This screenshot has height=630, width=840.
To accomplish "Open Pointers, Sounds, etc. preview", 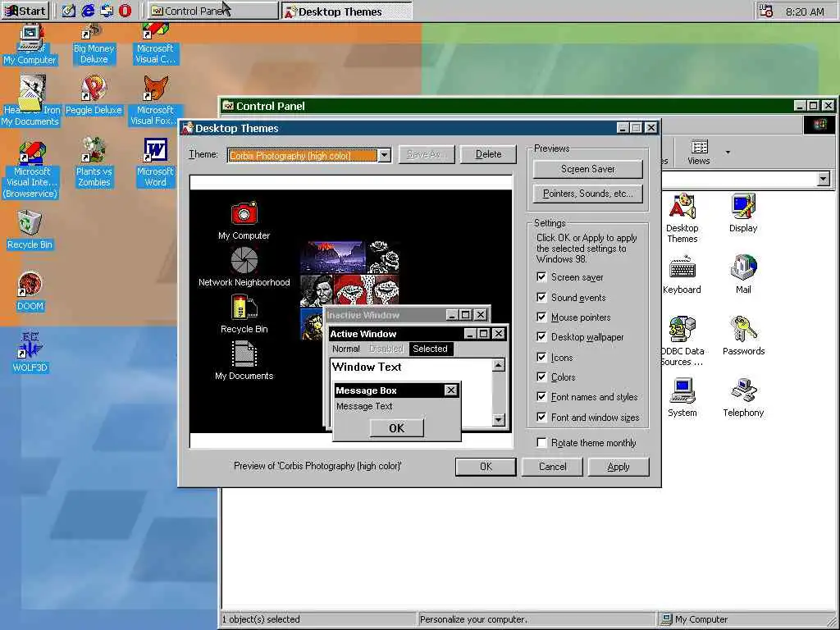I will pyautogui.click(x=587, y=194).
